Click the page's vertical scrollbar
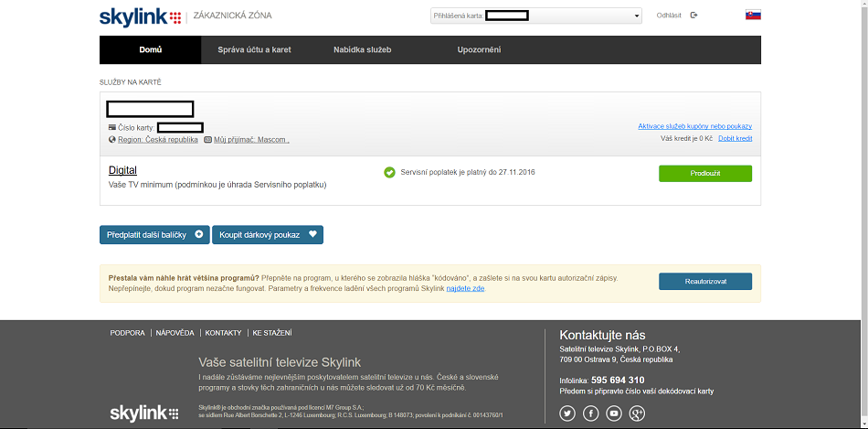The width and height of the screenshot is (868, 429). [x=864, y=214]
